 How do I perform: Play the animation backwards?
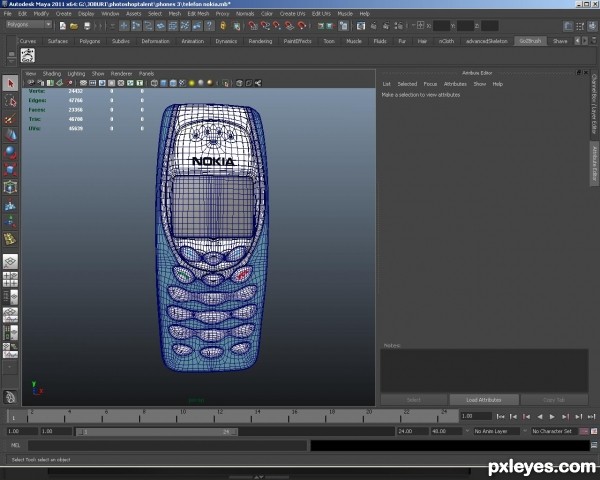click(x=540, y=416)
